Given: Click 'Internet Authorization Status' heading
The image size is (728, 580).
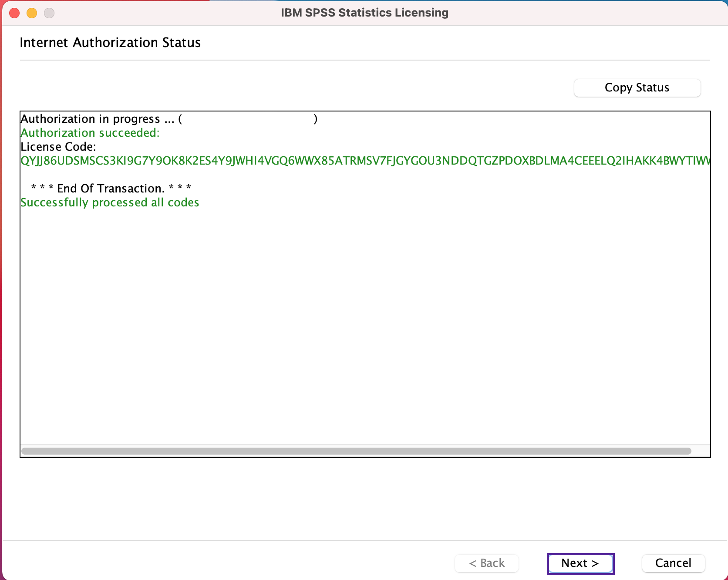Looking at the screenshot, I should (x=110, y=43).
